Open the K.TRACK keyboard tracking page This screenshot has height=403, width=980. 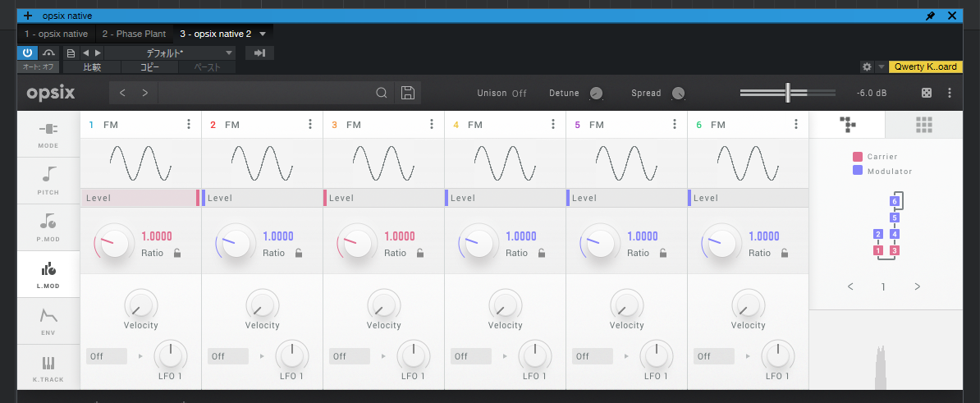(48, 368)
